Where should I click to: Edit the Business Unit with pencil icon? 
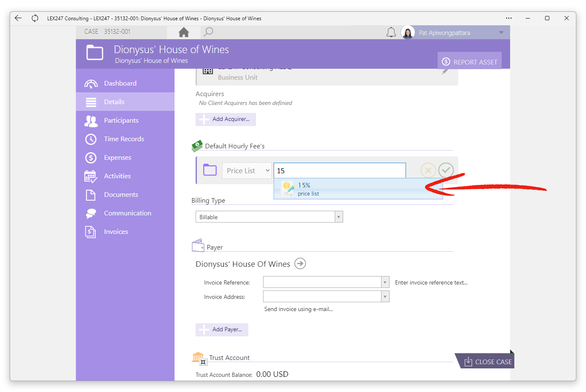pyautogui.click(x=445, y=71)
